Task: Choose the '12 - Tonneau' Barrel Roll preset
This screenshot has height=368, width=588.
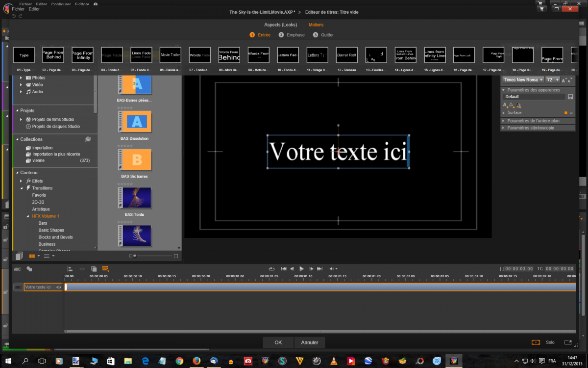Action: coord(347,55)
